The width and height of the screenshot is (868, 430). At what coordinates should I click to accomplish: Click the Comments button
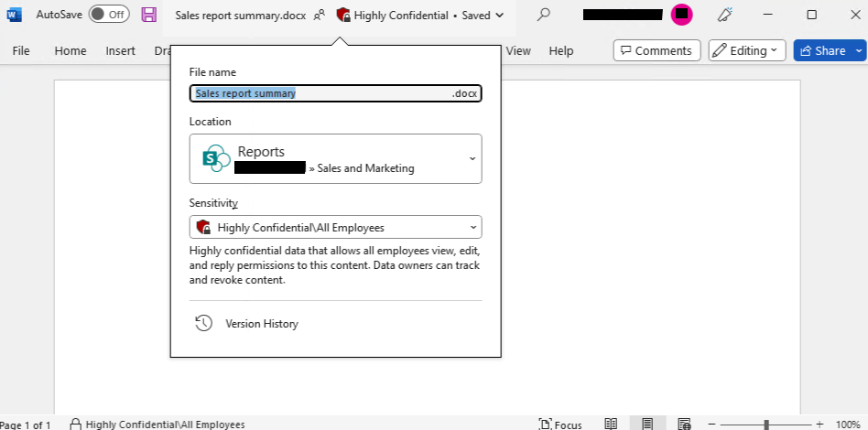click(656, 50)
